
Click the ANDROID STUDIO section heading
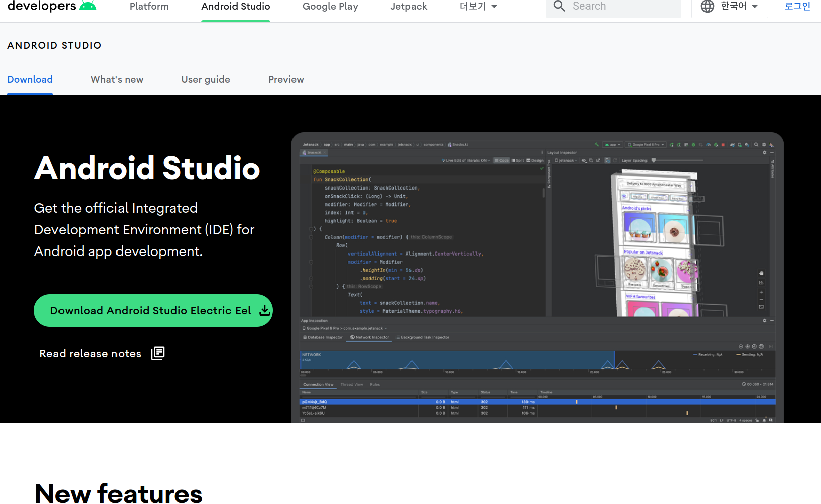(54, 45)
